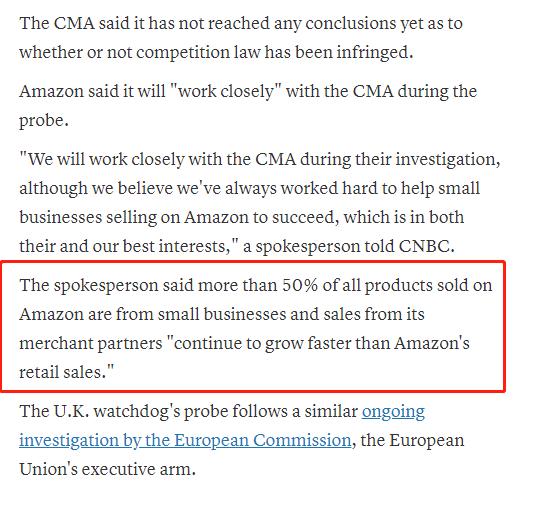The image size is (540, 507).
Task: Click the word 'probe.' ending the second paragraph
Action: point(44,121)
